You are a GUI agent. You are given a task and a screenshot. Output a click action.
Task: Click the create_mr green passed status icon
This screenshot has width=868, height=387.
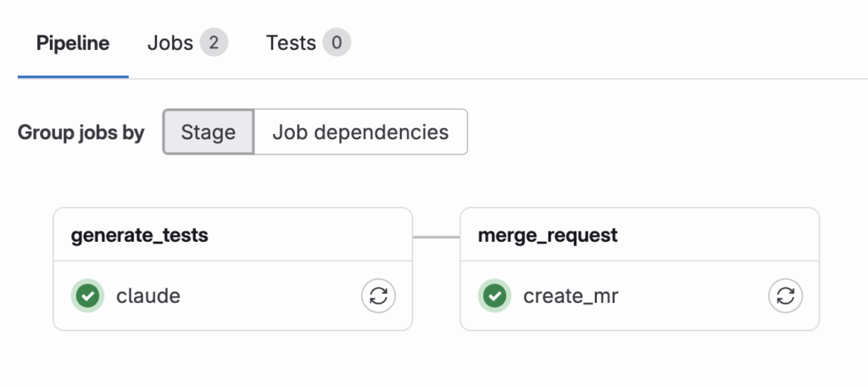[493, 295]
